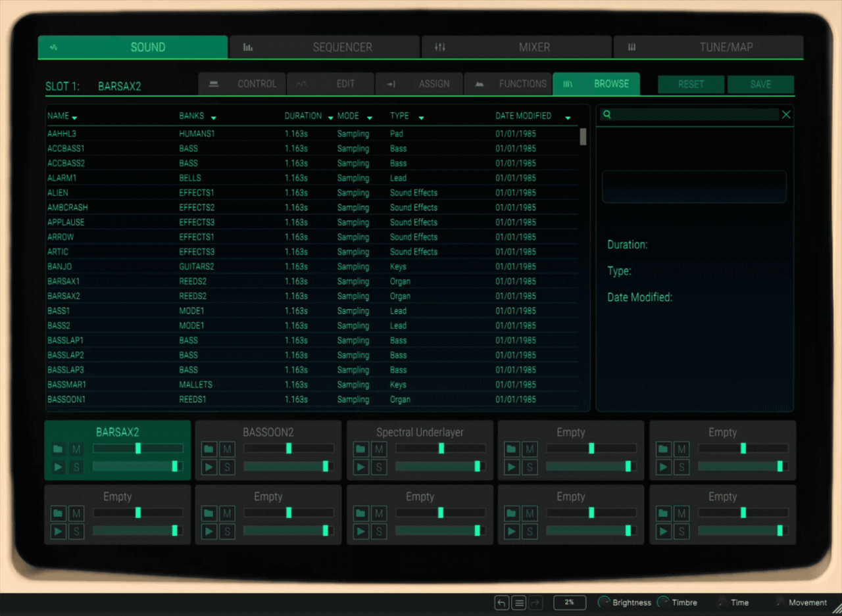Sort list by NAME column arrow
Screen dimensions: 842x616
coord(74,118)
